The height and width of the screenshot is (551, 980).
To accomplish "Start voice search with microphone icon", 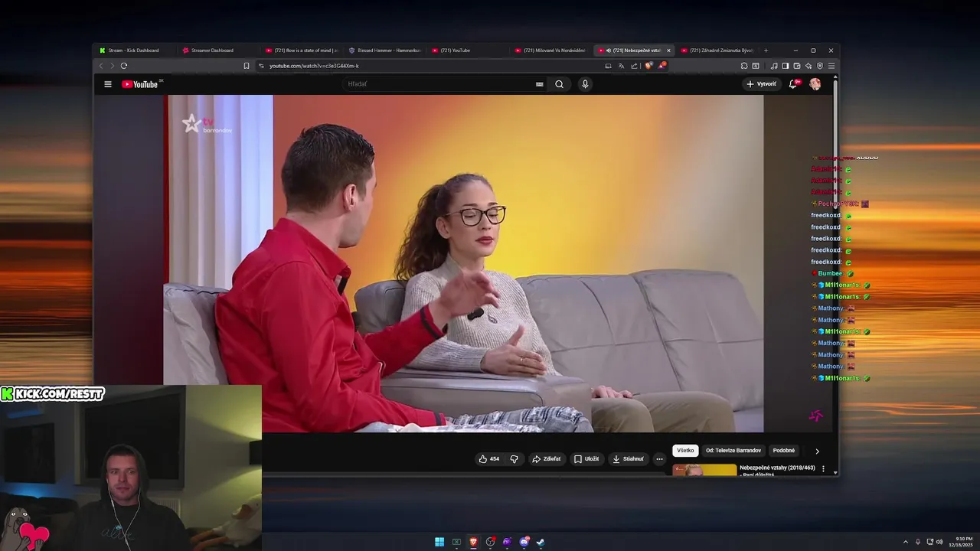I will 585,84.
